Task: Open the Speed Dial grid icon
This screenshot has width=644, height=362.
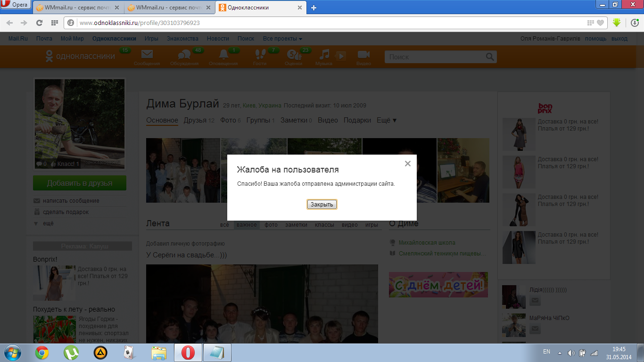Action: [54, 23]
